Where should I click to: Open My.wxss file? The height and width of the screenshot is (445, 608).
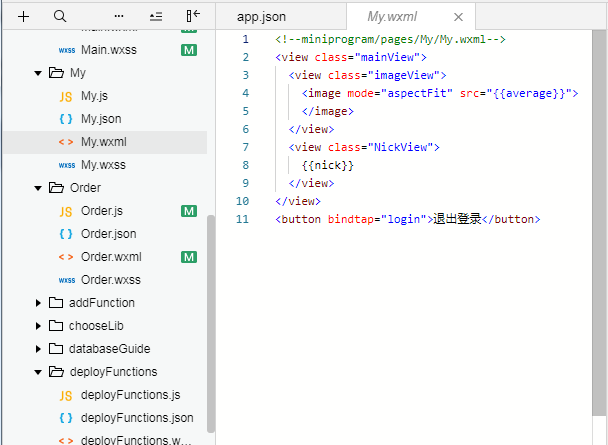tap(105, 165)
